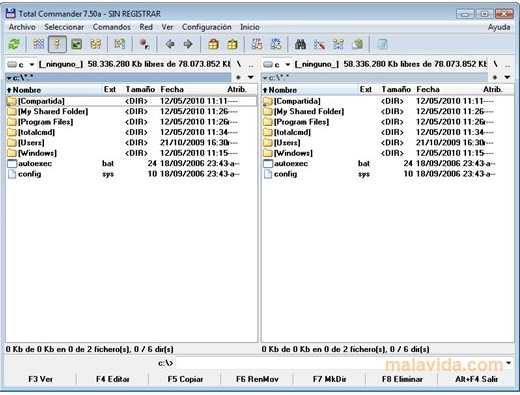Screen dimensions: 520x395
Task: Open the Red menu
Action: pos(146,27)
